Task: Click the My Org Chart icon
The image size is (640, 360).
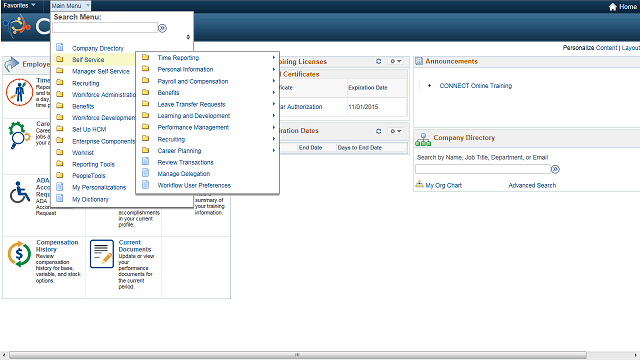Action: click(x=419, y=185)
